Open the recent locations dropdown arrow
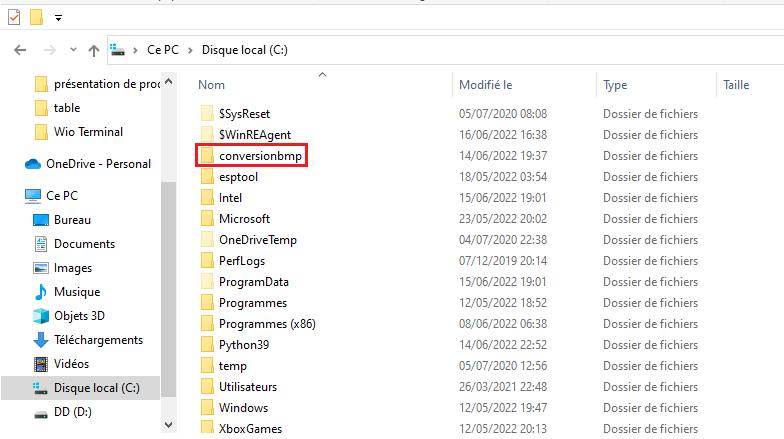The image size is (784, 439). click(x=74, y=50)
